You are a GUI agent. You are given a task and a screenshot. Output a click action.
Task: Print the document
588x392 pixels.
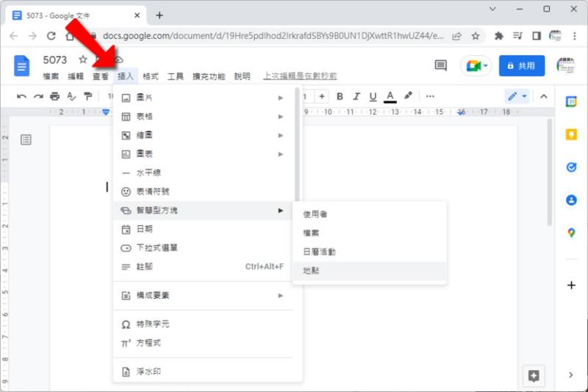(x=54, y=97)
